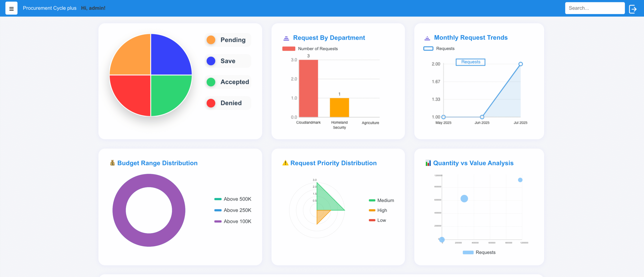Viewport: 644px width, 277px height.
Task: Focus the Search input field
Action: click(594, 8)
